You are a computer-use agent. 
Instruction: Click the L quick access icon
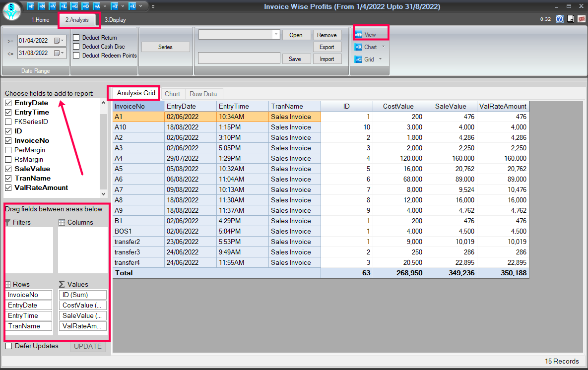(x=64, y=6)
